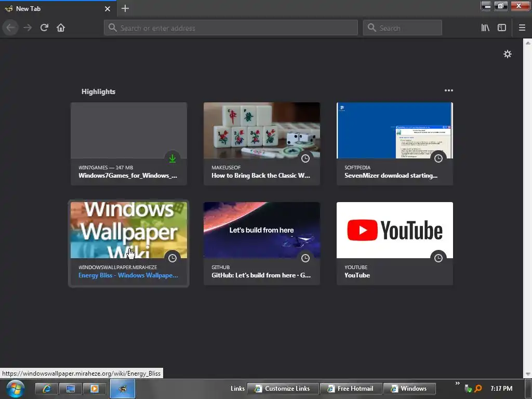The height and width of the screenshot is (399, 532).
Task: Click the active browser taskbar button
Action: coord(123,389)
